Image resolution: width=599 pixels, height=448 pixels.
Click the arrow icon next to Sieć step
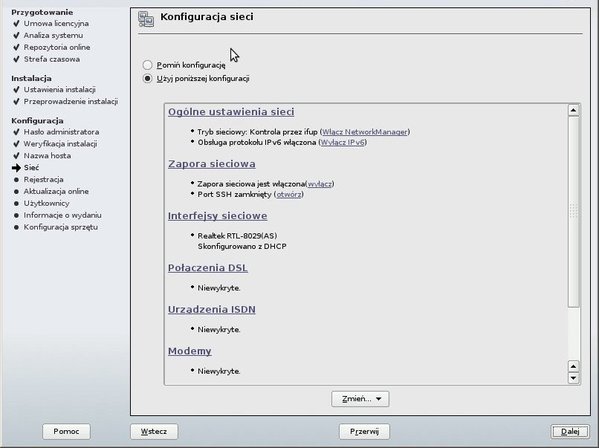pos(16,168)
